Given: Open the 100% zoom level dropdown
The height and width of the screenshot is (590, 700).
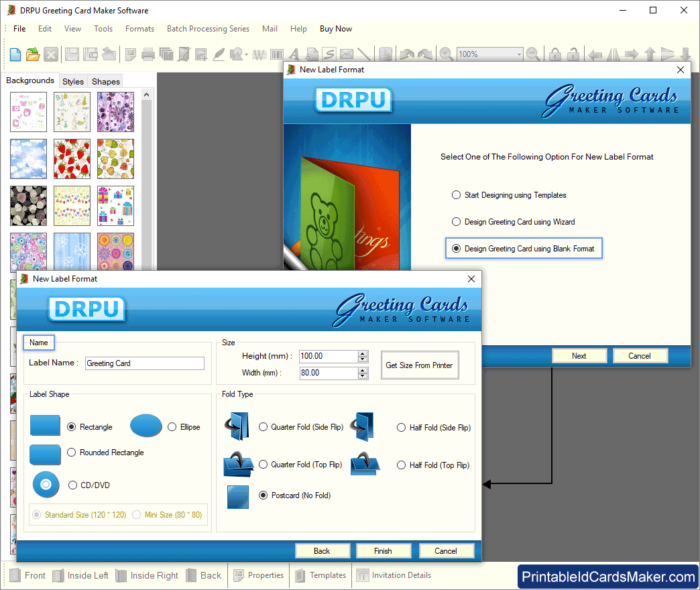Looking at the screenshot, I should pyautogui.click(x=519, y=54).
